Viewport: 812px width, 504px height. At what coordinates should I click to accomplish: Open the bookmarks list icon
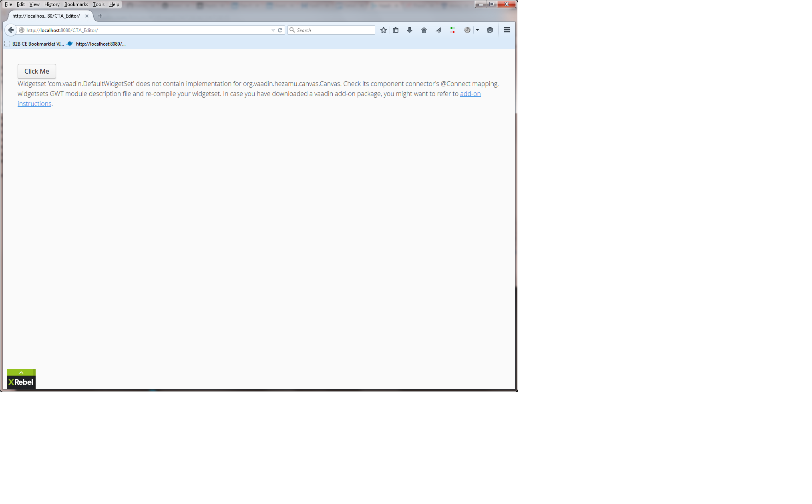point(396,30)
